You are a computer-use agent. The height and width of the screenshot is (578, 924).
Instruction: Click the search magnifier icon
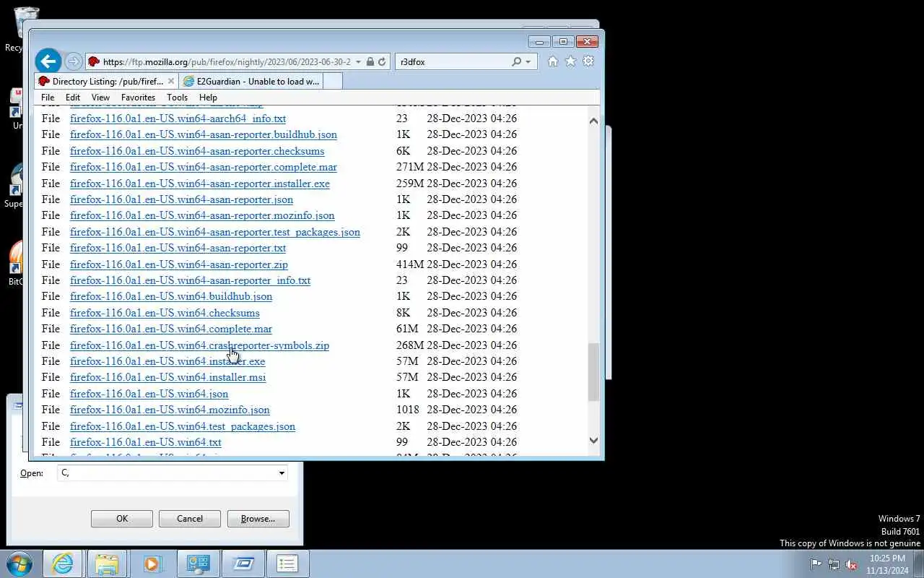[x=516, y=62]
